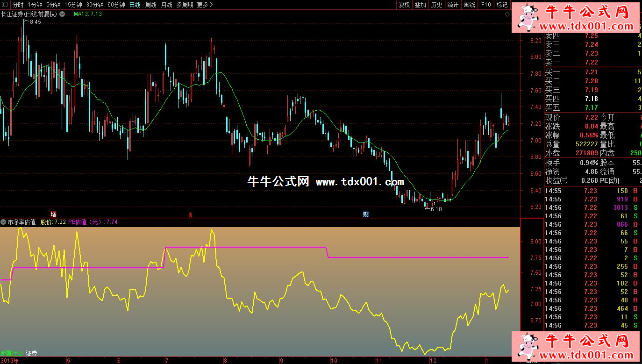Image resolution: width=642 pixels, height=364 pixels.
Task: Click the PB估值（元）: 7.74 label
Action: (93, 222)
